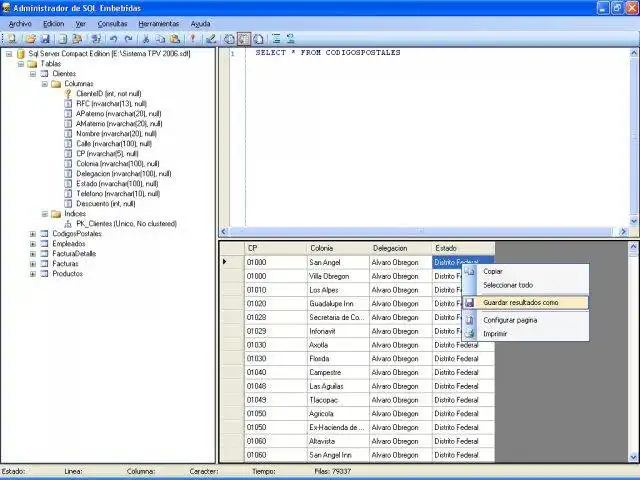Open the Ayuda menu
The width and height of the screenshot is (640, 480).
pyautogui.click(x=200, y=24)
